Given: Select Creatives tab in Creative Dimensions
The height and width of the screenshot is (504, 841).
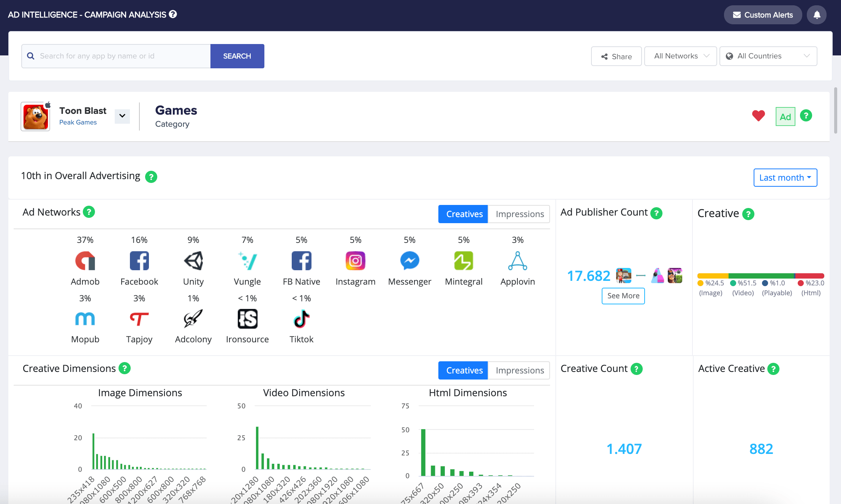Looking at the screenshot, I should click(x=463, y=370).
